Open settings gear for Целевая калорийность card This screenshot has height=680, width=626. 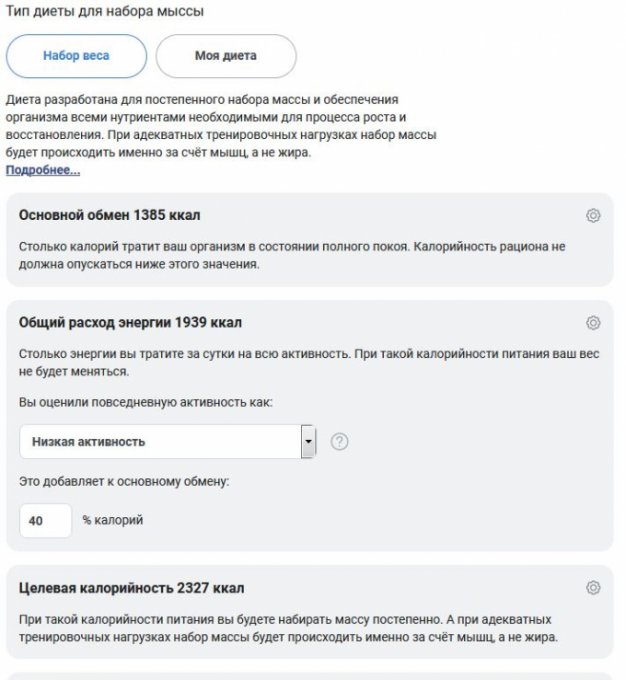point(593,587)
